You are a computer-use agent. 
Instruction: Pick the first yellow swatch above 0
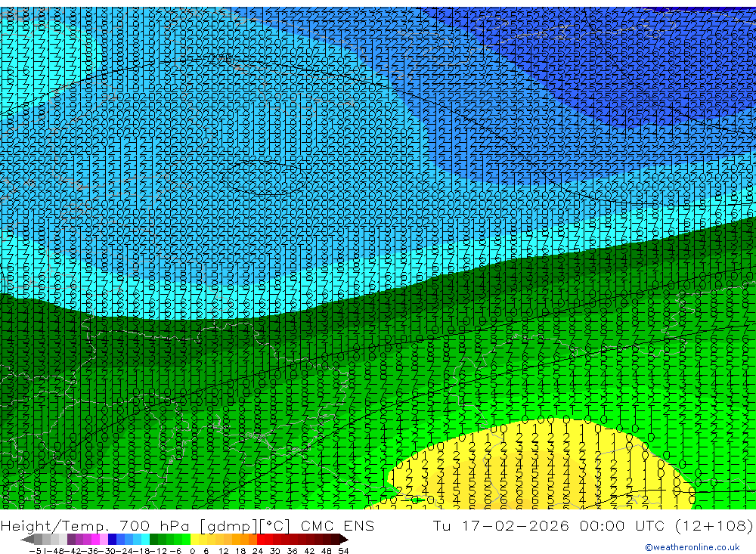pyautogui.click(x=195, y=540)
